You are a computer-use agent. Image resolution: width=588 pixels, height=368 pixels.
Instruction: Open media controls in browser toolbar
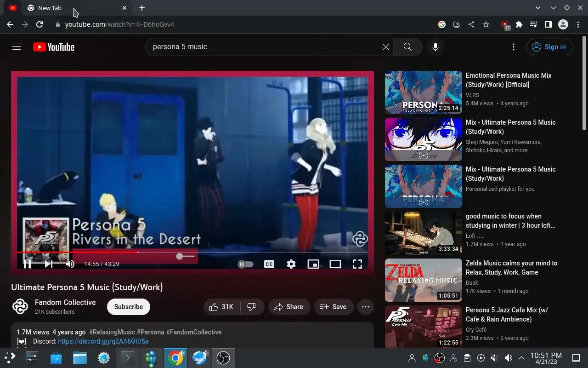[x=533, y=24]
